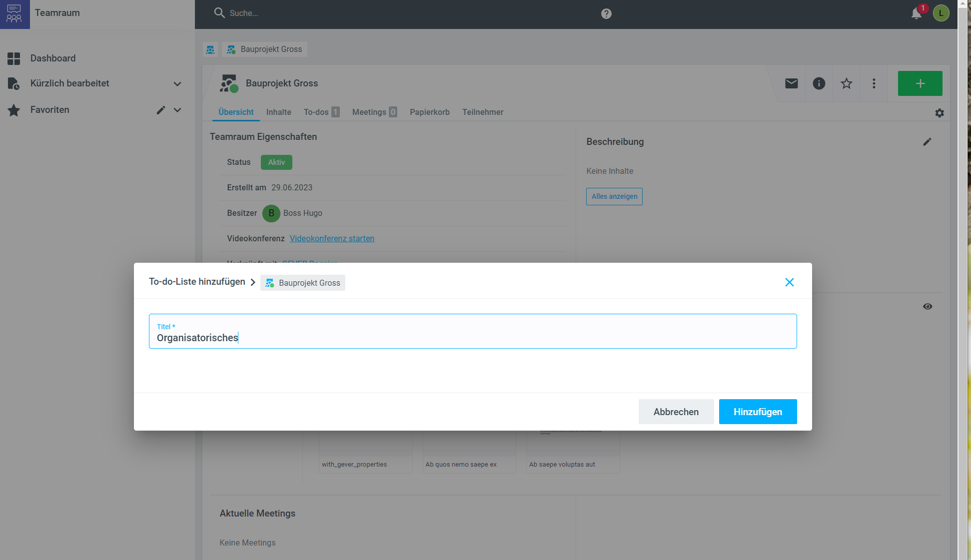Switch to the To-dos tab
This screenshot has width=971, height=560.
click(321, 112)
